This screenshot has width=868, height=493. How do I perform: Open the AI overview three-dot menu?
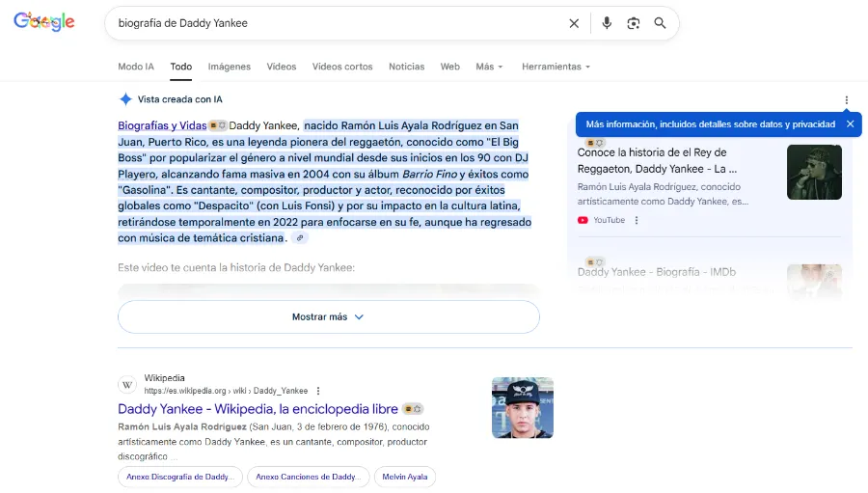tap(847, 100)
